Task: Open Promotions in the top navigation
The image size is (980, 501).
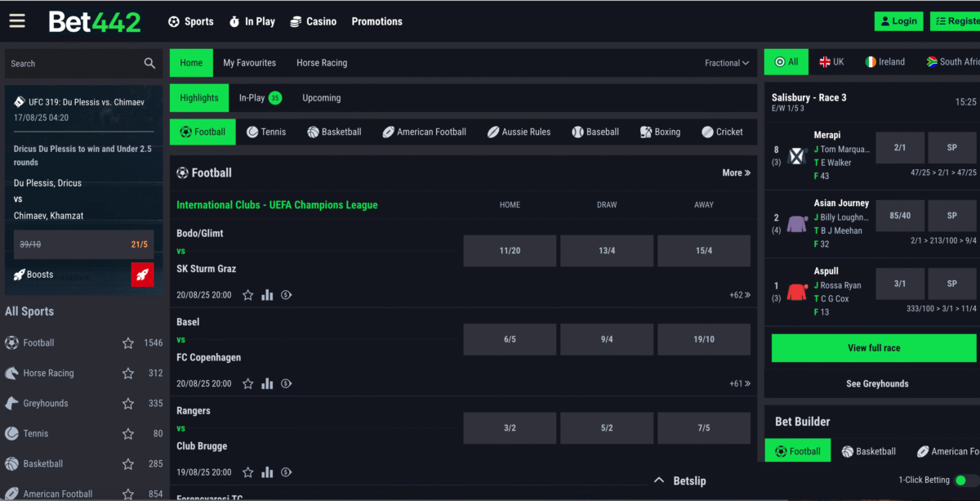Action: pos(376,21)
